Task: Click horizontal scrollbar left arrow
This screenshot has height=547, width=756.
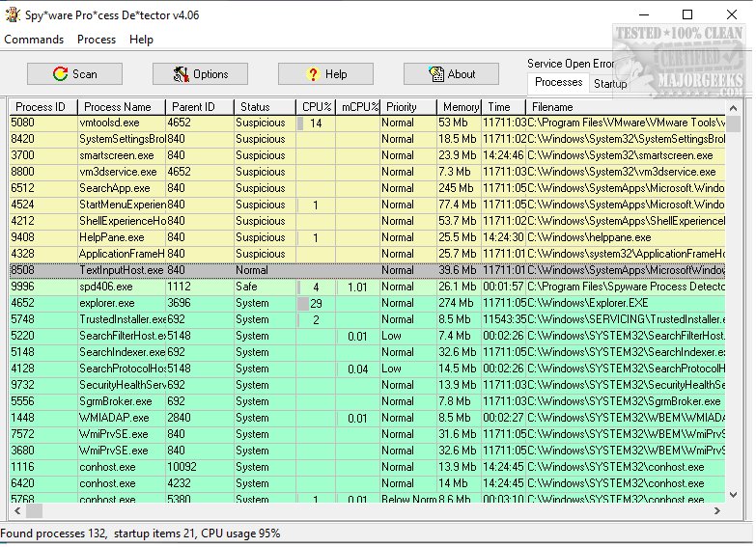Action: pos(17,510)
